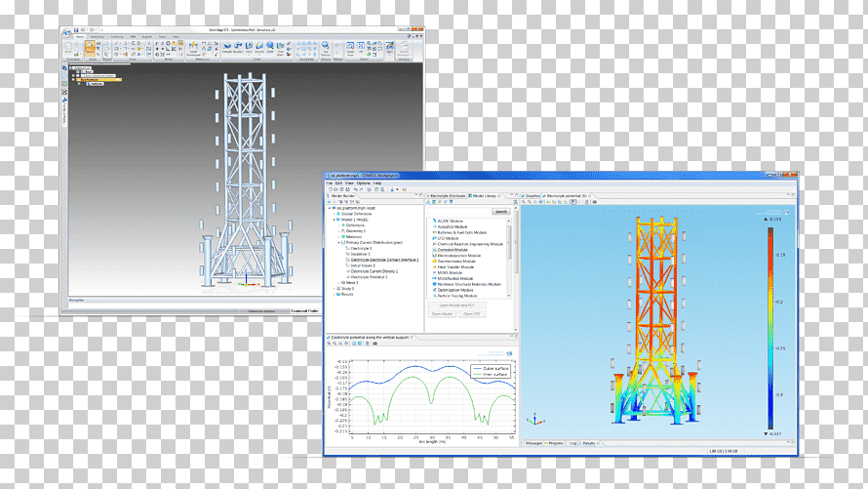Viewport: 868px width, 489px height.
Task: Click the New file icon in COMSOL toolbar
Action: pyautogui.click(x=331, y=189)
